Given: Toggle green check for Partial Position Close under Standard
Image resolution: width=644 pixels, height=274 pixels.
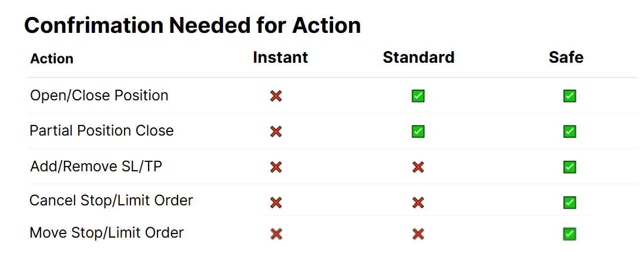Looking at the screenshot, I should click(418, 131).
